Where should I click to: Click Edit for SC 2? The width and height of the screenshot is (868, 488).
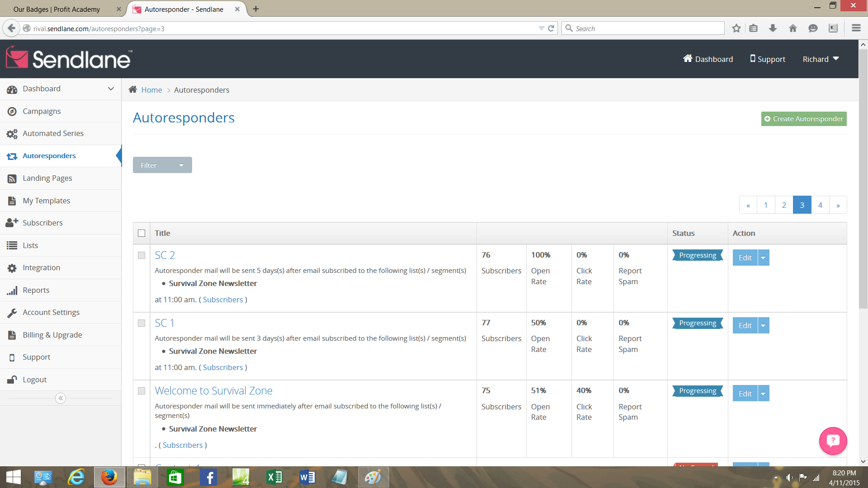pyautogui.click(x=745, y=258)
